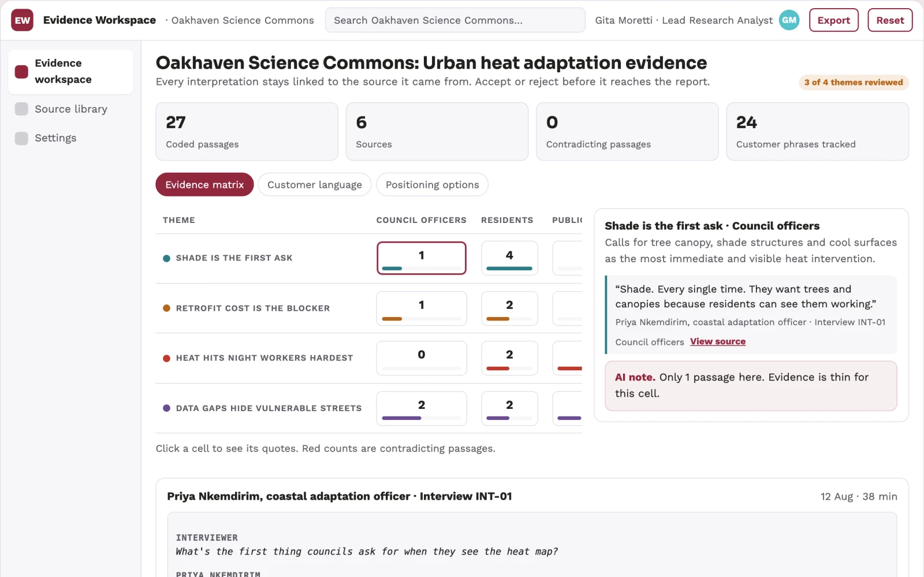Open the GM user avatar
Viewport: 924px width, 577px height.
click(x=789, y=20)
